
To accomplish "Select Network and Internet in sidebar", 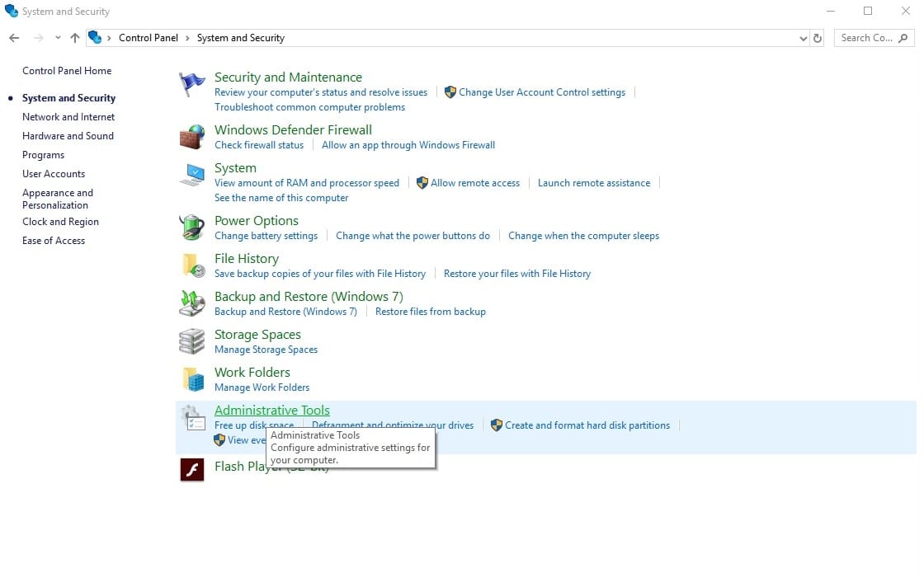I will tap(68, 117).
